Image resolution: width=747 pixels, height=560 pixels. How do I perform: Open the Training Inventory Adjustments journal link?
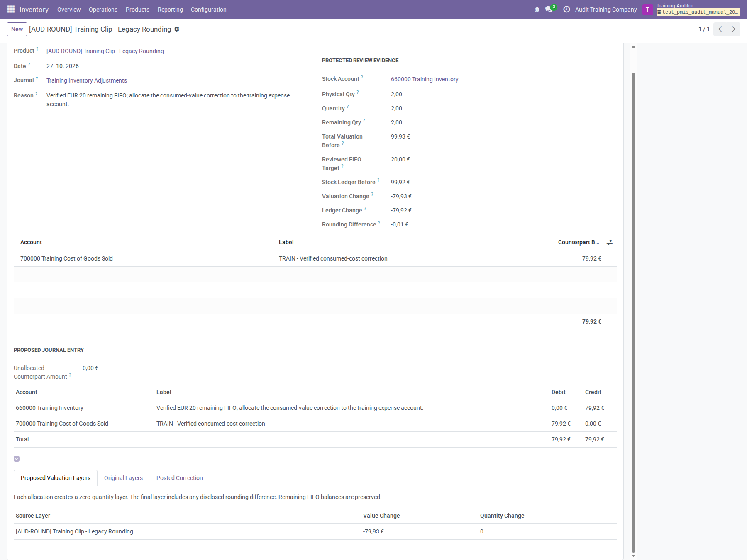pyautogui.click(x=87, y=80)
